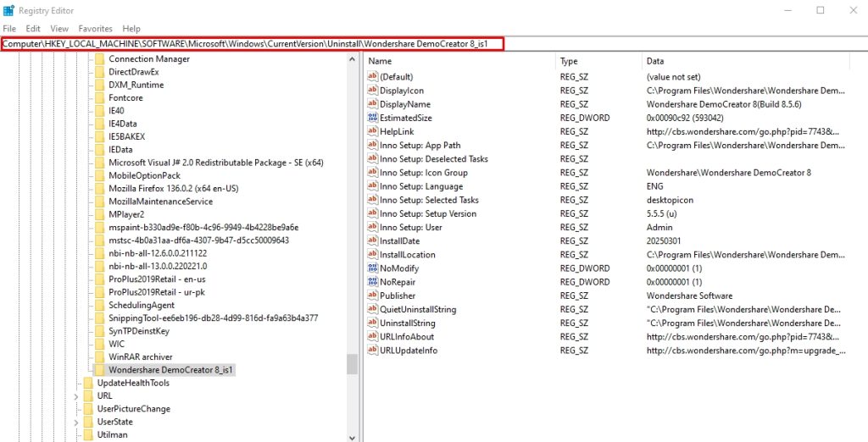This screenshot has width=868, height=442.
Task: Select the IE40 folder icon
Action: (x=99, y=111)
